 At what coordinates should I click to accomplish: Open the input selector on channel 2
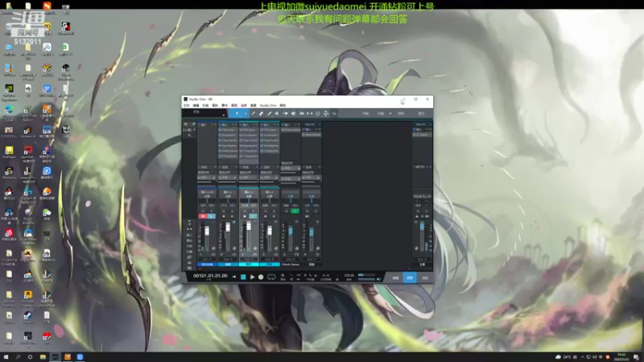point(228,192)
